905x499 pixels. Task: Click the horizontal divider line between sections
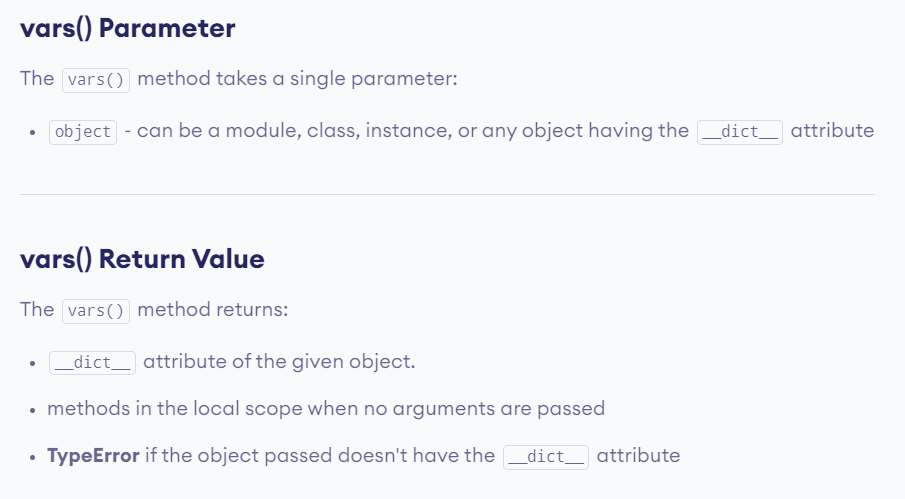tap(447, 194)
